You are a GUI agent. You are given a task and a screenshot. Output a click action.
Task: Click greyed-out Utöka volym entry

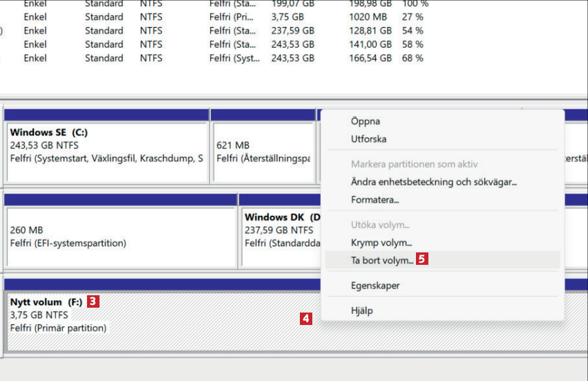pos(380,225)
